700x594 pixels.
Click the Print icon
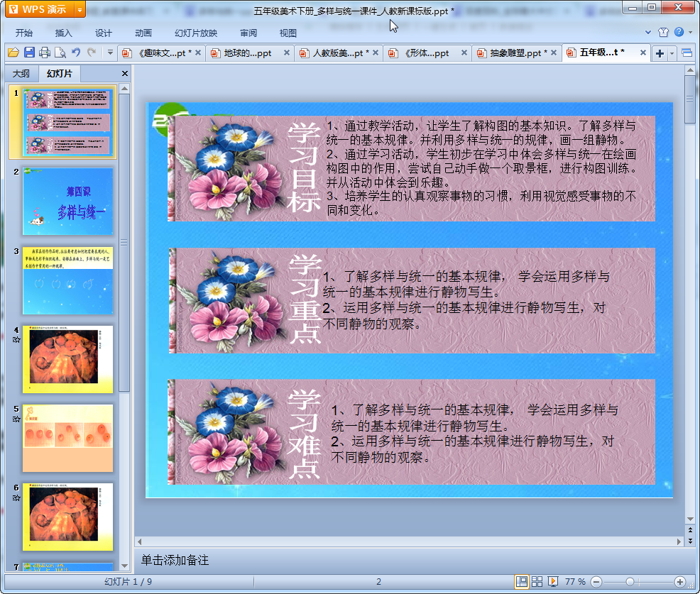tap(45, 53)
